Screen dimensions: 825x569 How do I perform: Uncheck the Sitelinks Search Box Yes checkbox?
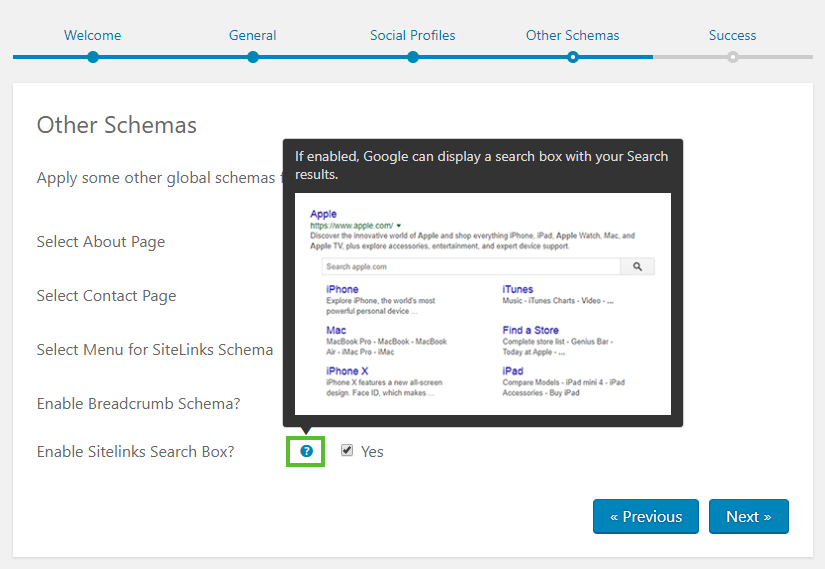pyautogui.click(x=347, y=450)
